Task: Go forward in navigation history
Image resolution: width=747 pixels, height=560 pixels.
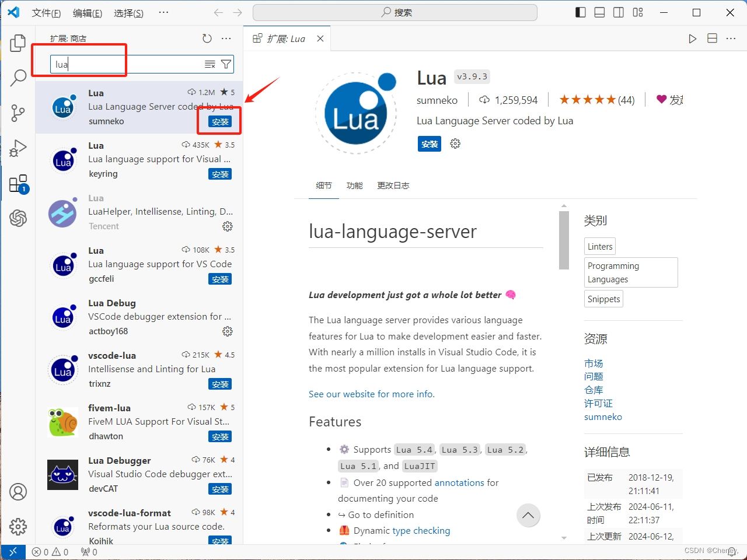Action: click(x=238, y=12)
